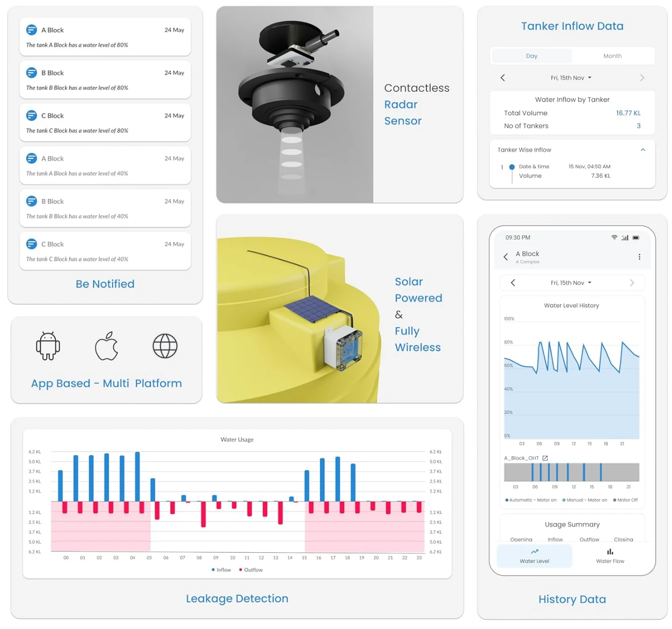
Task: Click Tanker Inflow Data title
Action: [572, 26]
